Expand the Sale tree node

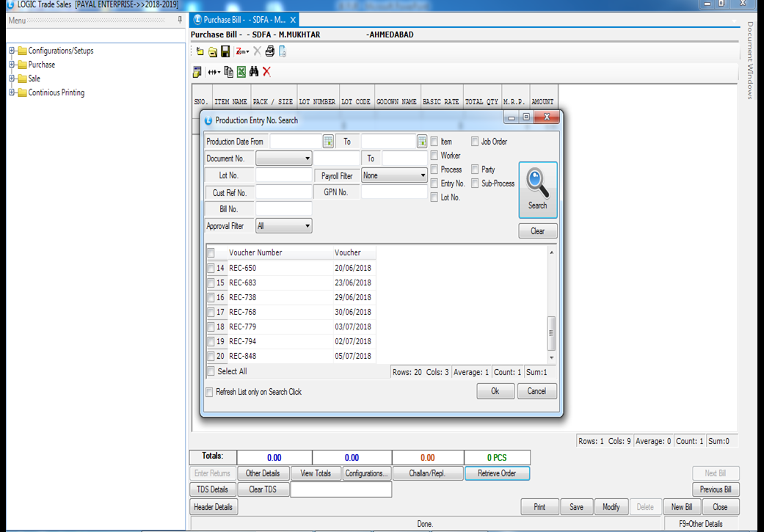[12, 79]
